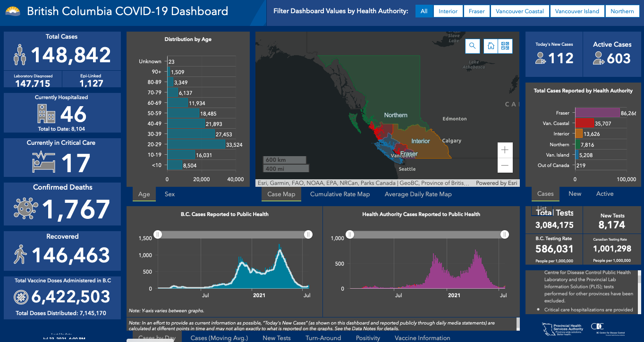Filter dashboard by Interior health authority
The height and width of the screenshot is (342, 644).
click(x=448, y=11)
